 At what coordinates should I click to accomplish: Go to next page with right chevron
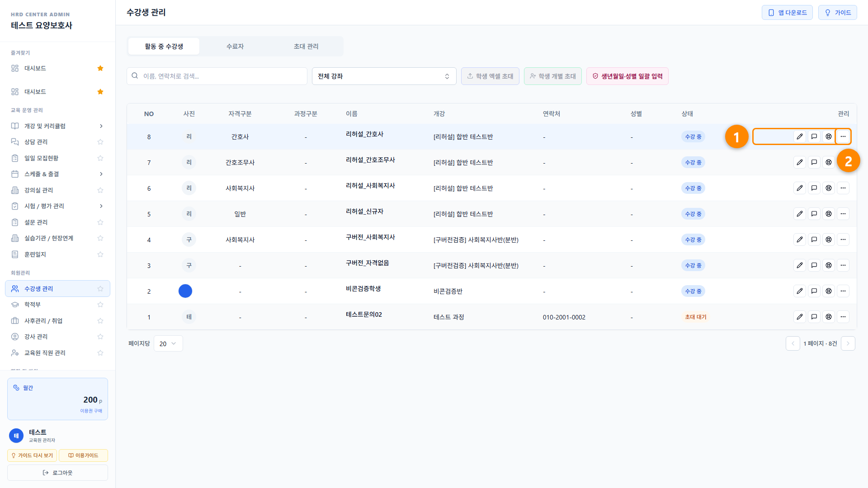click(848, 343)
